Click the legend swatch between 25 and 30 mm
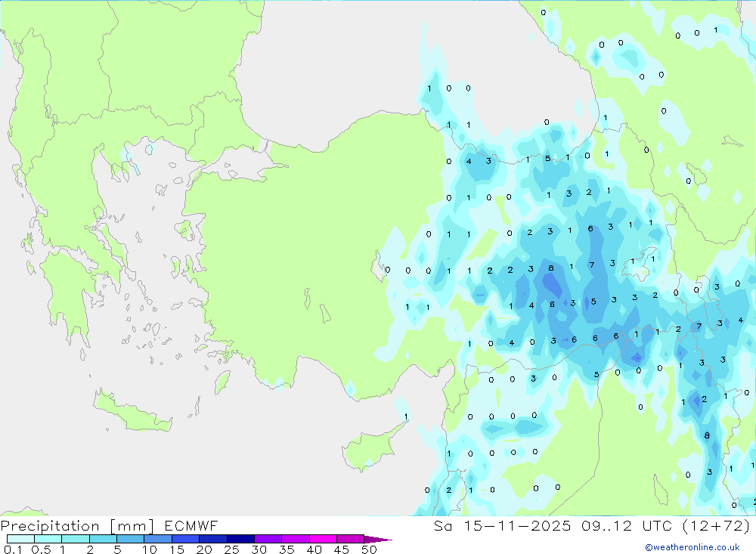The height and width of the screenshot is (554, 756). point(240,539)
